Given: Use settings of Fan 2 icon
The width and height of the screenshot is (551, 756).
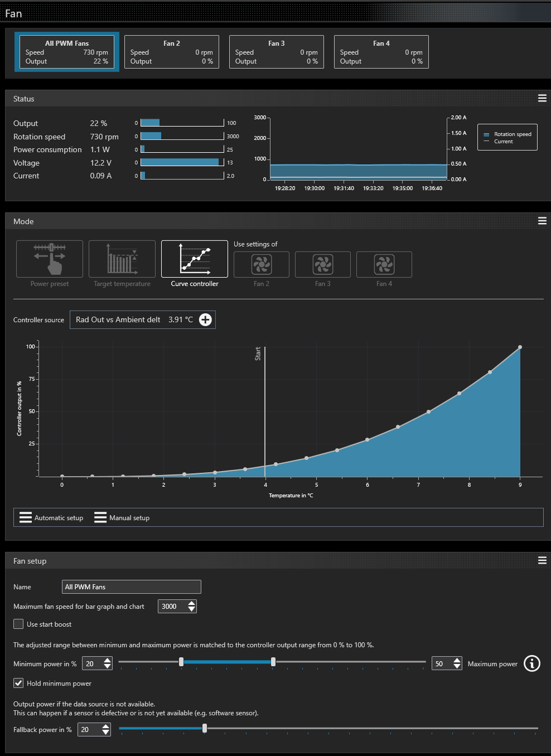Looking at the screenshot, I should (x=262, y=264).
